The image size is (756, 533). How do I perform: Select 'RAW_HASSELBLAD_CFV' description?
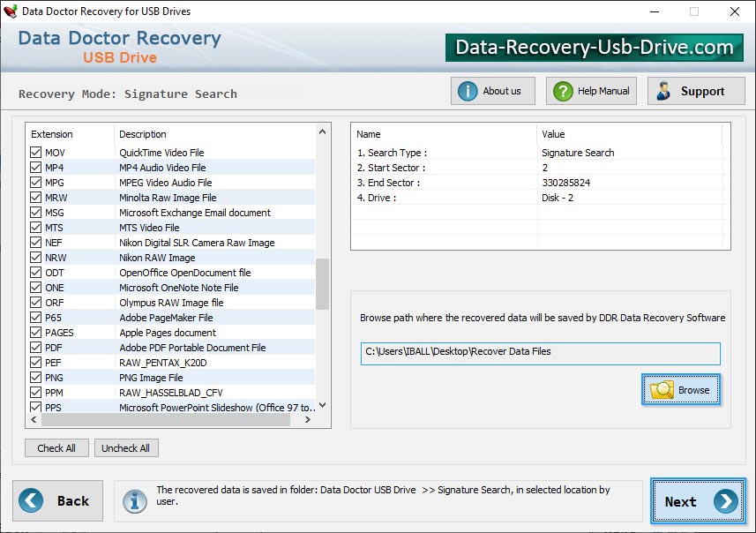point(170,392)
